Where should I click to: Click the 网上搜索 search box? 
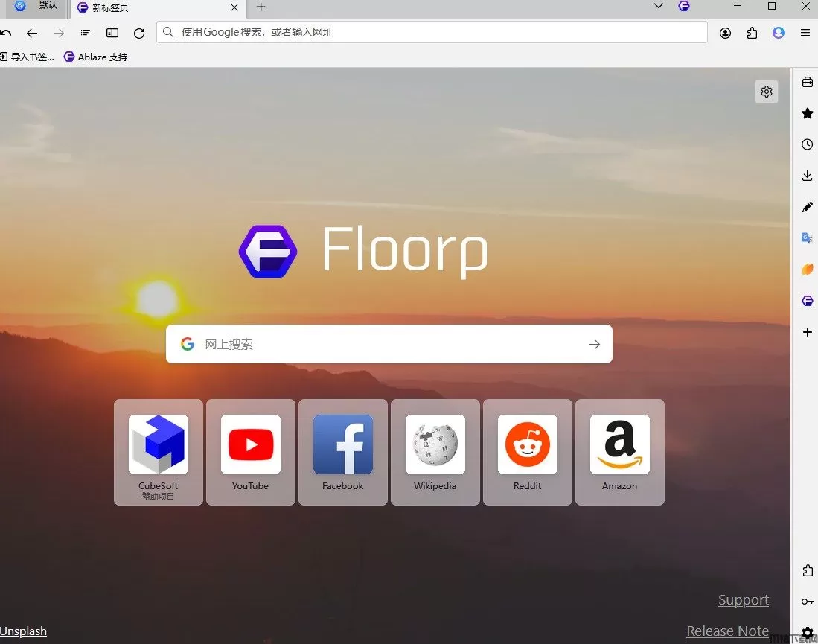click(389, 344)
